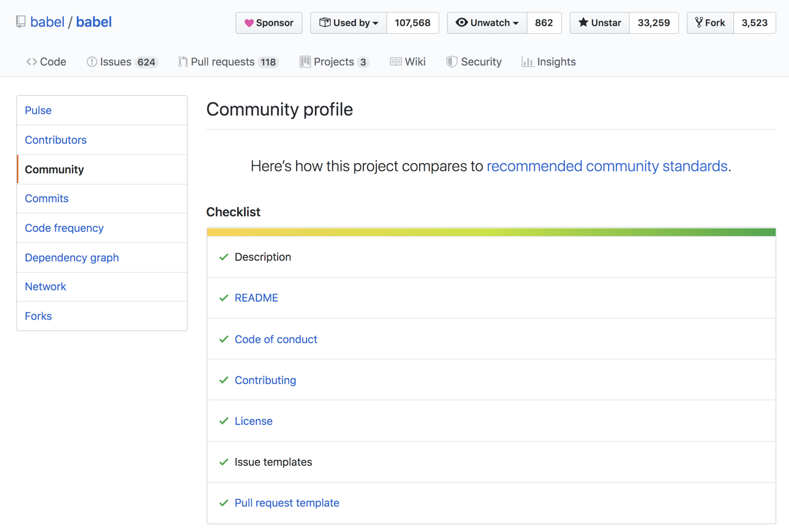
Task: Expand the Used by dropdown
Action: pyautogui.click(x=349, y=23)
